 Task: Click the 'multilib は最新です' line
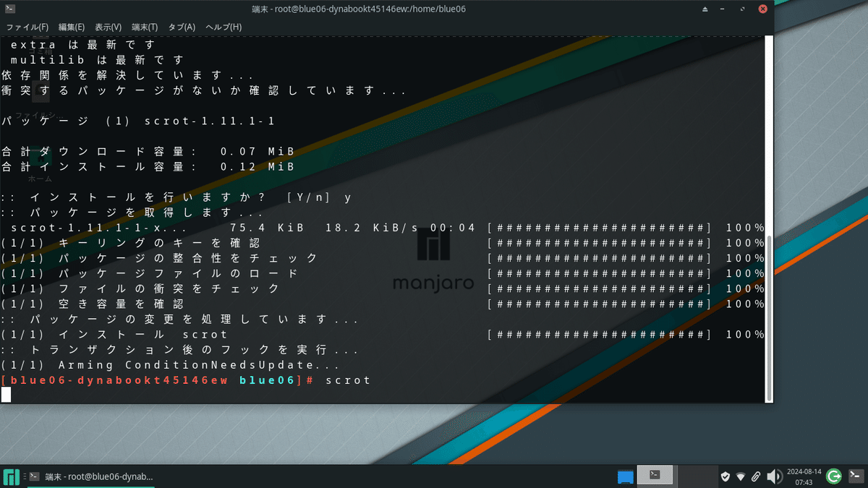[97, 60]
